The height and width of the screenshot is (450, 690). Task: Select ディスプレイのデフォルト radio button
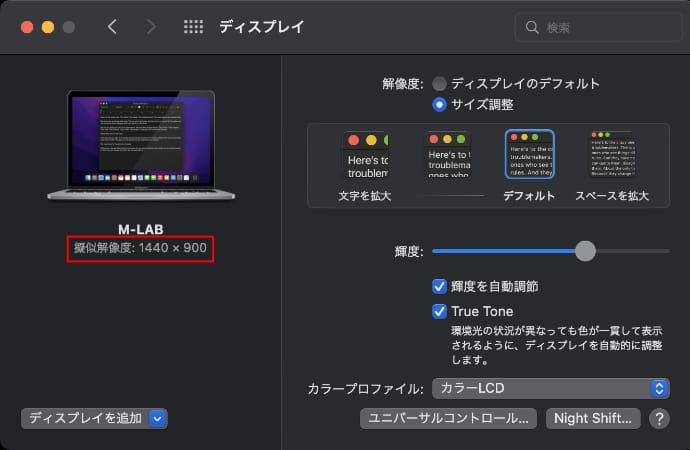439,84
